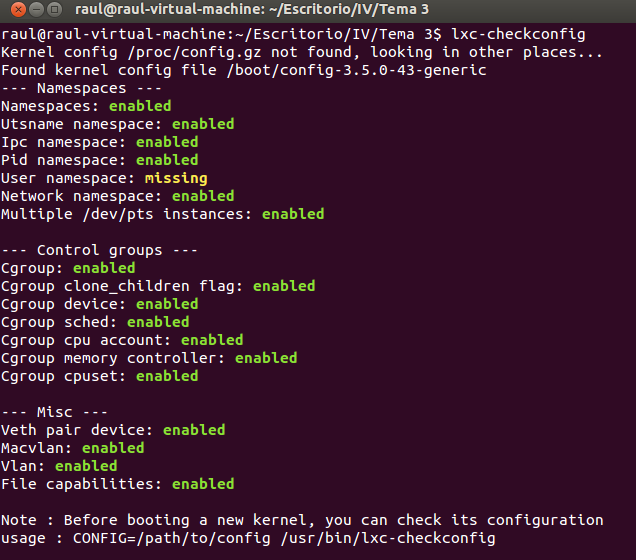Image resolution: width=636 pixels, height=560 pixels.
Task: Click /usr/bin/lxc-checkconfig path in usage line
Action: tap(388, 538)
